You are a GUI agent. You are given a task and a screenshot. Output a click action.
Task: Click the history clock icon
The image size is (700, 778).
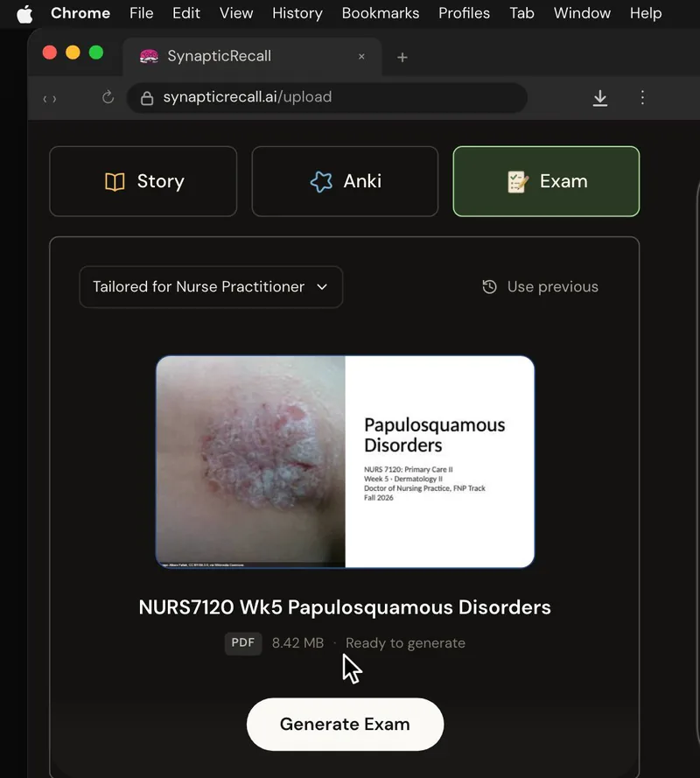[x=490, y=287]
